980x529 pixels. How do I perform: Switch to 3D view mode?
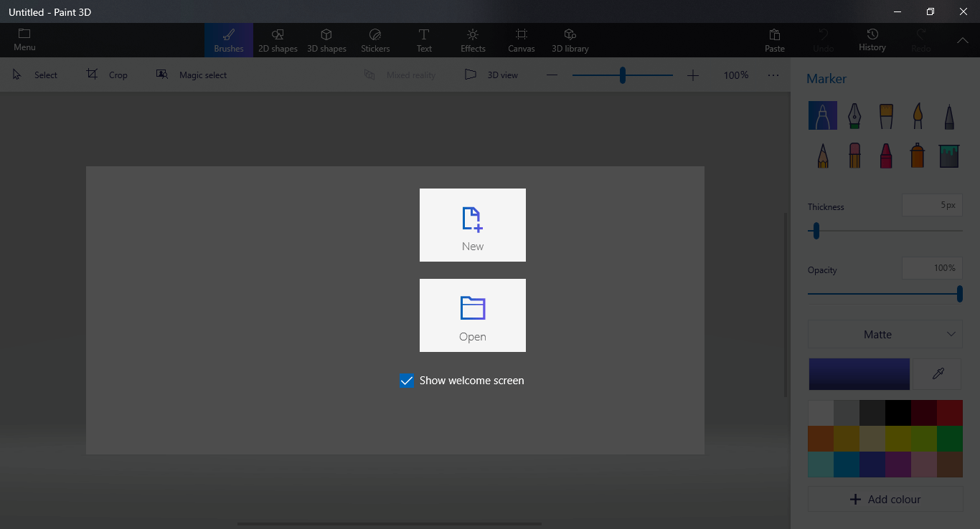[492, 75]
